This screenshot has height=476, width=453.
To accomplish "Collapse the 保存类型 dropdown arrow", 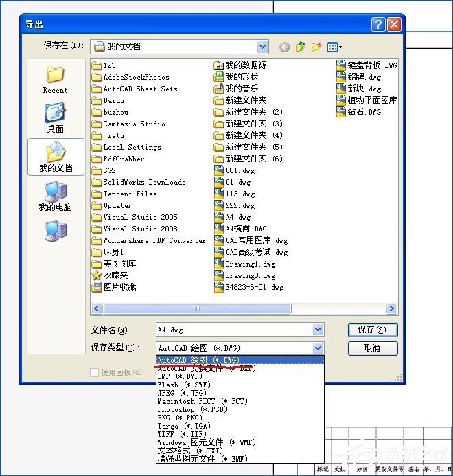I will point(318,348).
